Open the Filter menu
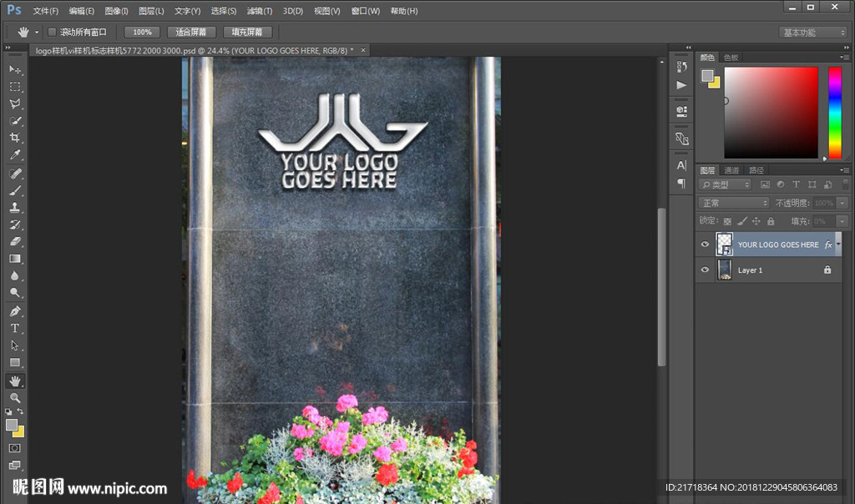 (x=260, y=11)
